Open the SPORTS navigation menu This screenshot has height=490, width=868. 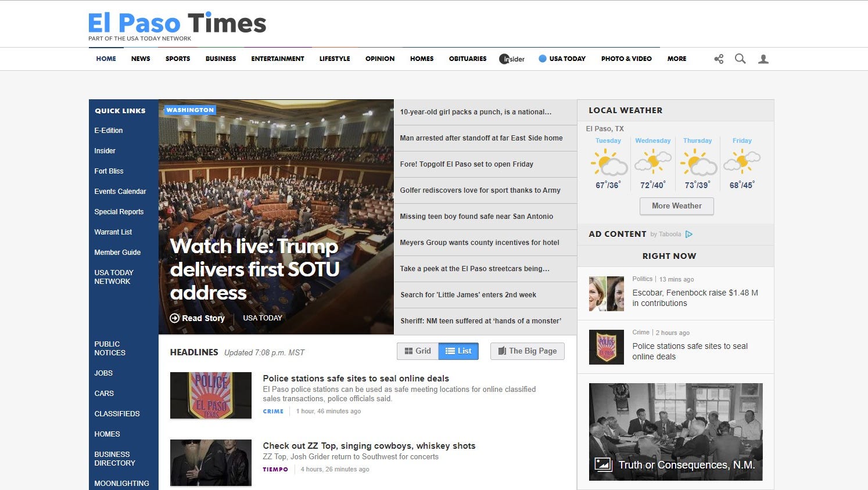(178, 59)
